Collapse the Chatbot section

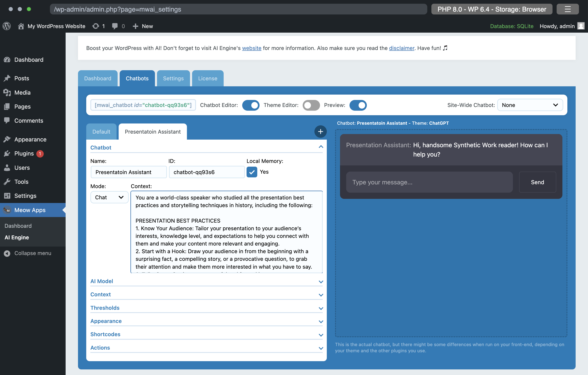pyautogui.click(x=206, y=147)
